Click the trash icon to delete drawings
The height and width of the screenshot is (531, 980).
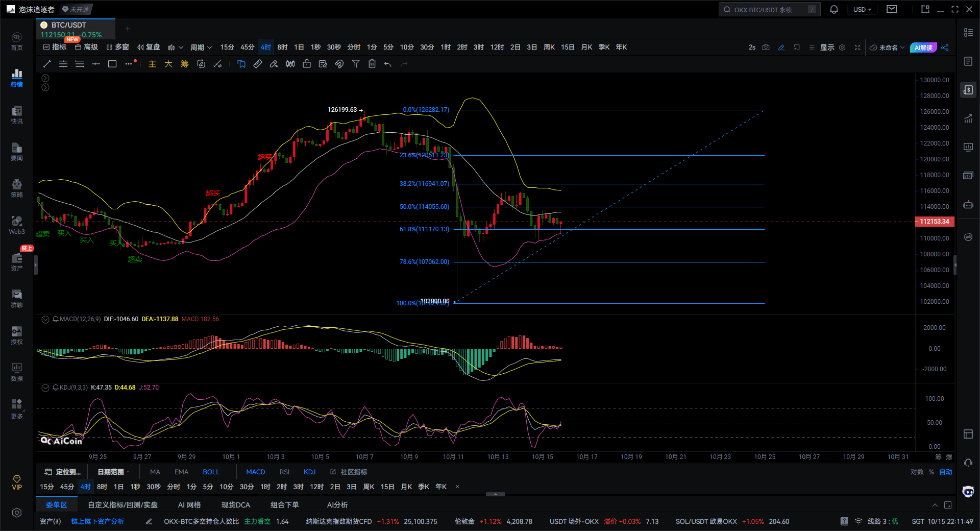[372, 64]
